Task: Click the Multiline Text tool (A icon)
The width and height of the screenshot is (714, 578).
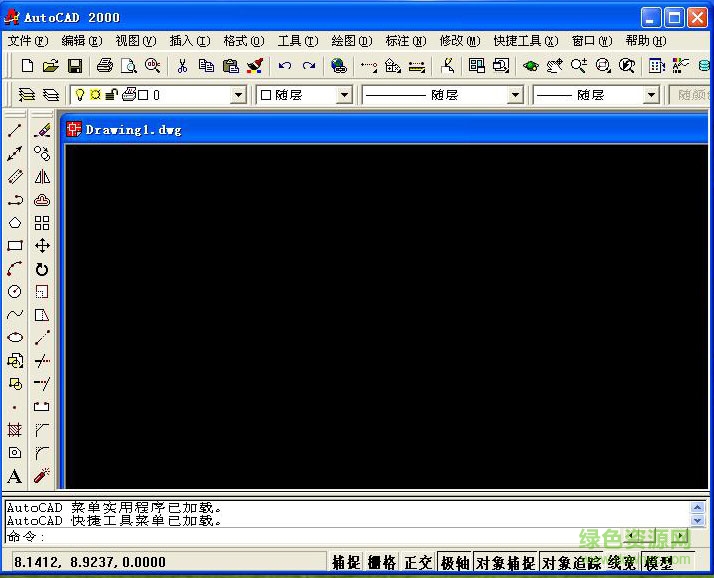Action: point(15,477)
